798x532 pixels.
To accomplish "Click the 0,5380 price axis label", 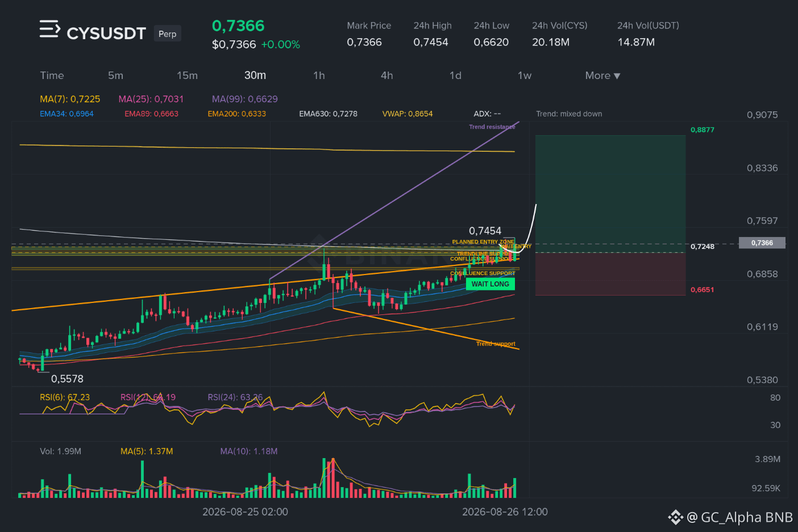I will 762,380.
